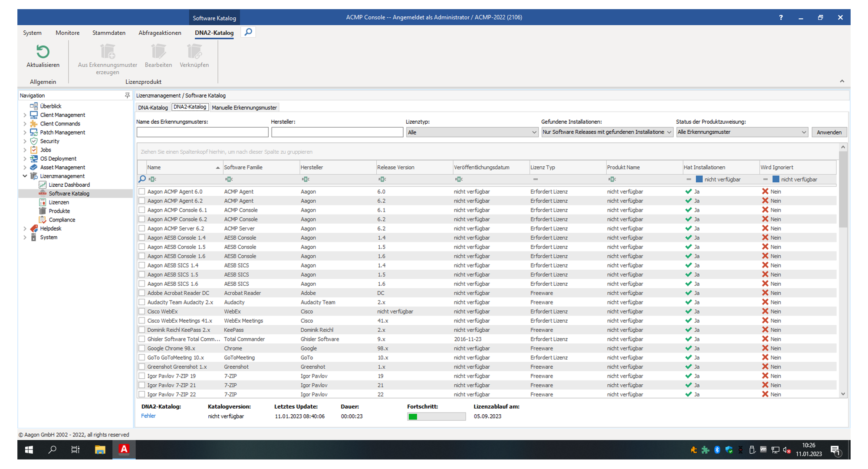Check the Aagon ACMP Server 6.2 row
Screen dimensions: 868x469
[141, 228]
